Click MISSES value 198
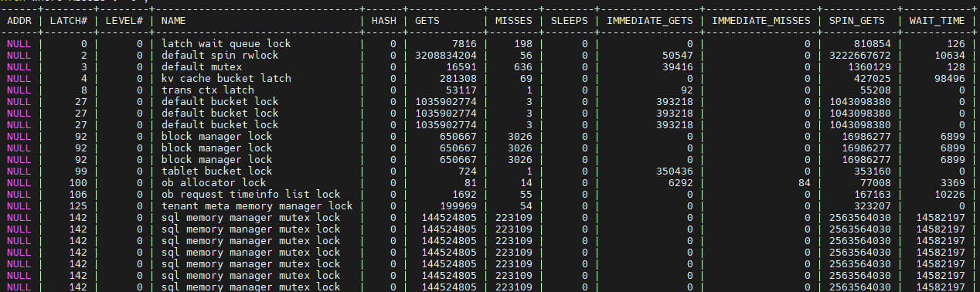Viewport: 980px width, 292px height. point(523,44)
